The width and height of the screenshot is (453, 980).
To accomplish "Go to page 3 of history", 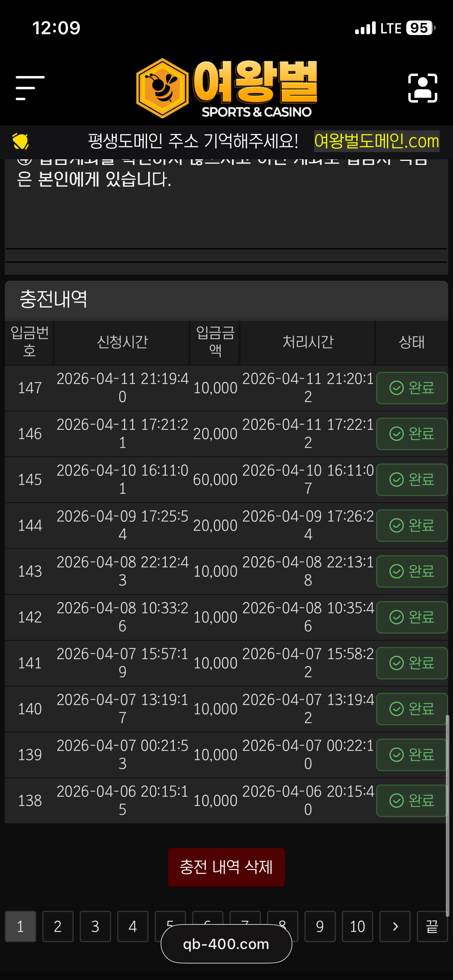I will pyautogui.click(x=95, y=926).
